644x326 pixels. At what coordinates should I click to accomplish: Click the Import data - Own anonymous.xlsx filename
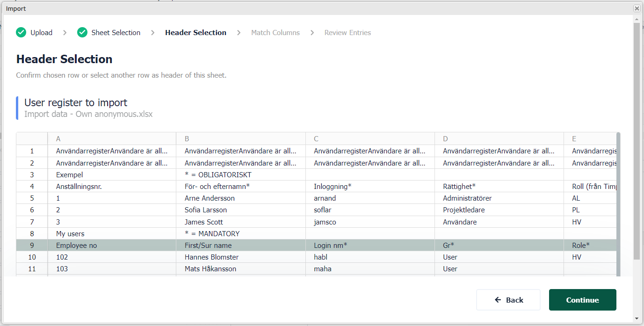(x=88, y=114)
